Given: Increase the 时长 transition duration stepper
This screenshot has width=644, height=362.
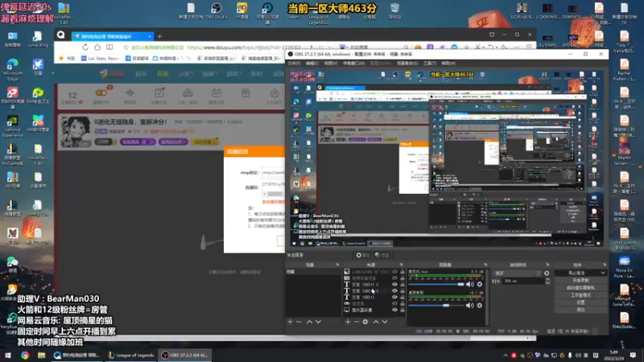Looking at the screenshot, I should pos(547,279).
